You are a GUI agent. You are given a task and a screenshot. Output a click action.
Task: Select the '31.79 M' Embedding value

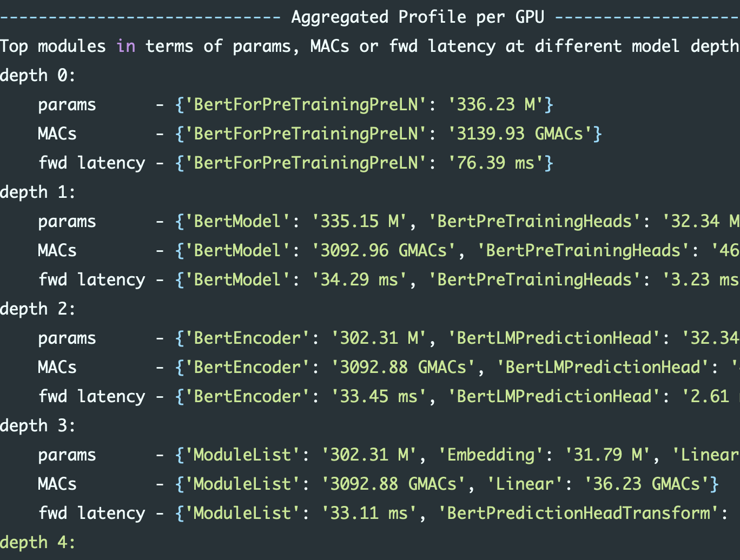(604, 455)
